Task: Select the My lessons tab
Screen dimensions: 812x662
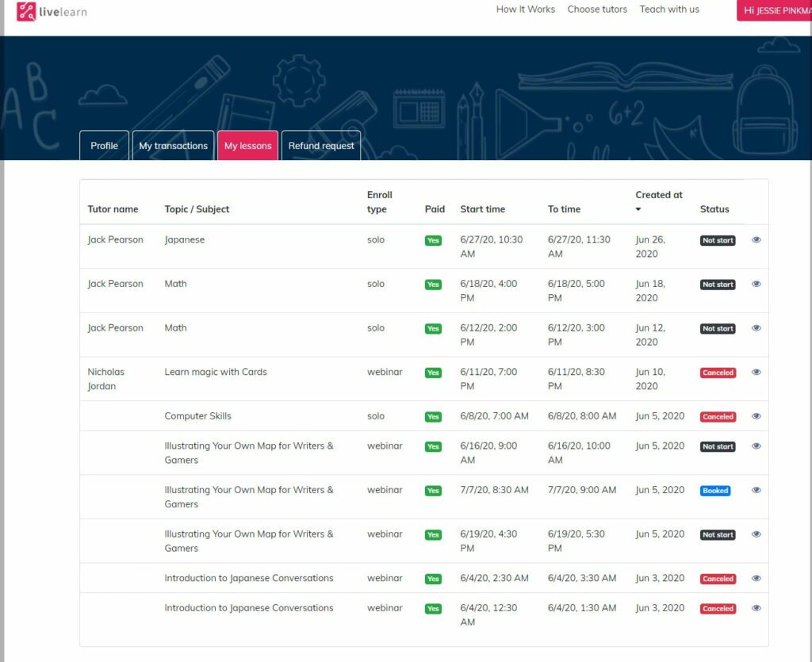Action: point(247,146)
